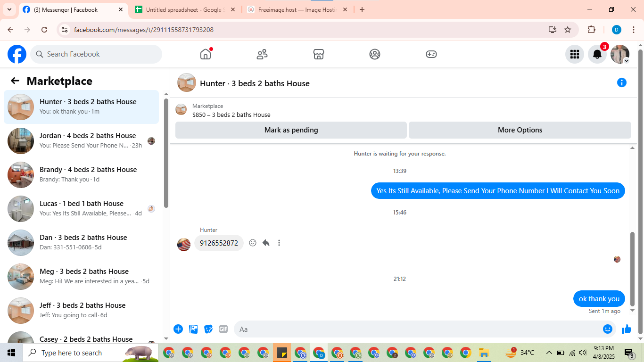Open the Facebook menu grid icon
The height and width of the screenshot is (362, 644).
[574, 54]
